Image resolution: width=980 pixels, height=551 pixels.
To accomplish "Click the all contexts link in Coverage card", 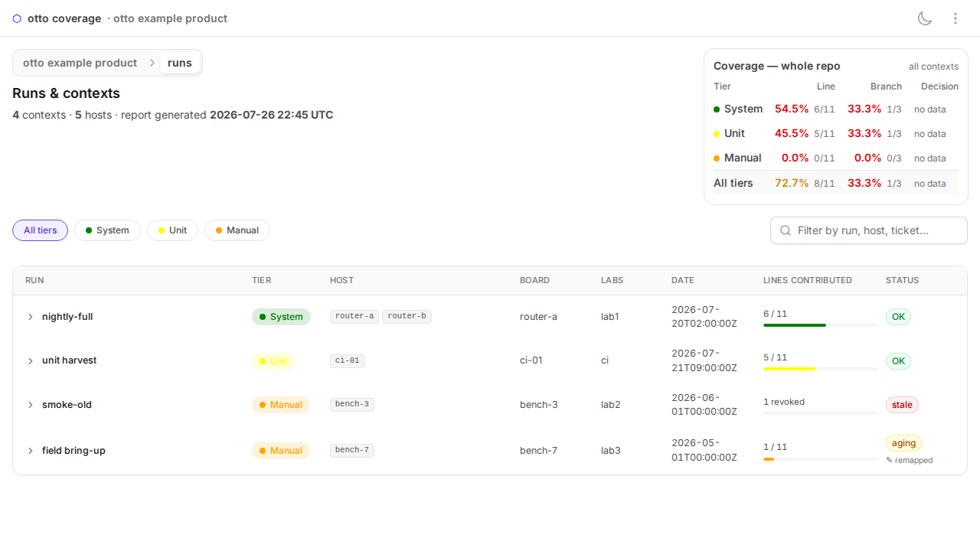I will click(933, 67).
